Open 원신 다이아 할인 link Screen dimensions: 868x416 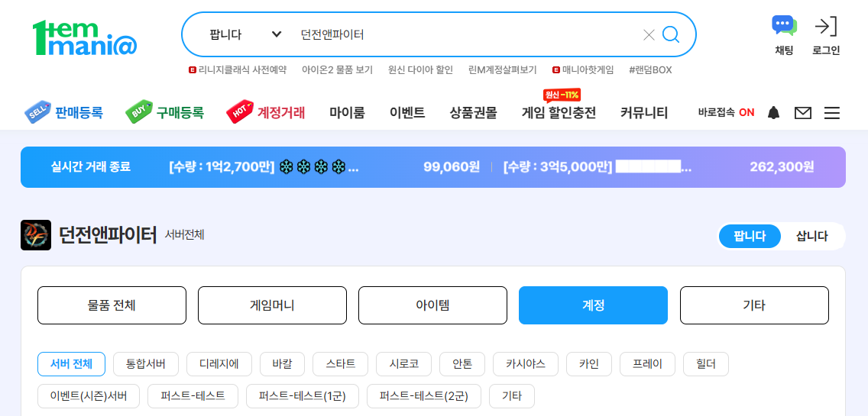click(x=421, y=70)
